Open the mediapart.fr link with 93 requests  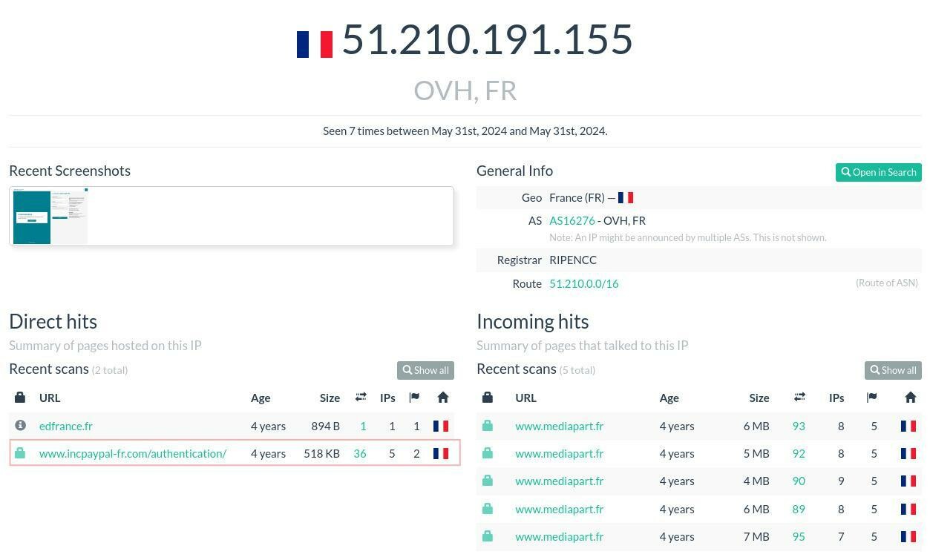[x=560, y=426]
